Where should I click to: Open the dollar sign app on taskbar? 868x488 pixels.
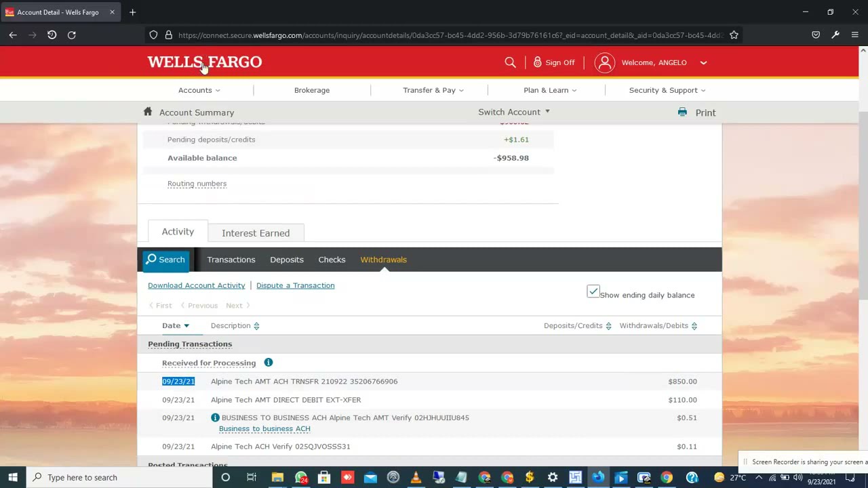(x=530, y=477)
